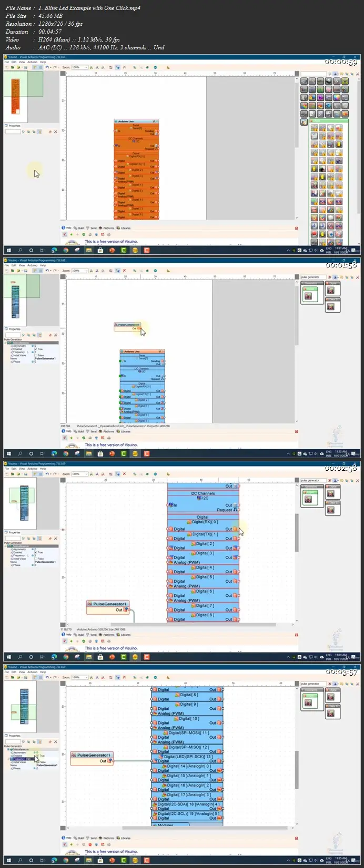
Task: Open the 160% Zoom dropdown in 00:02:58 frame
Action: click(x=87, y=474)
